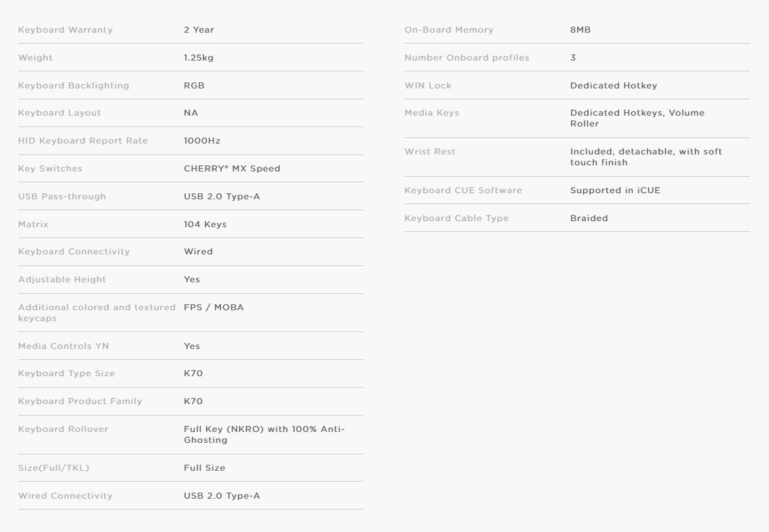
Task: Click the HID Keyboard Report Rate label
Action: [x=83, y=141]
